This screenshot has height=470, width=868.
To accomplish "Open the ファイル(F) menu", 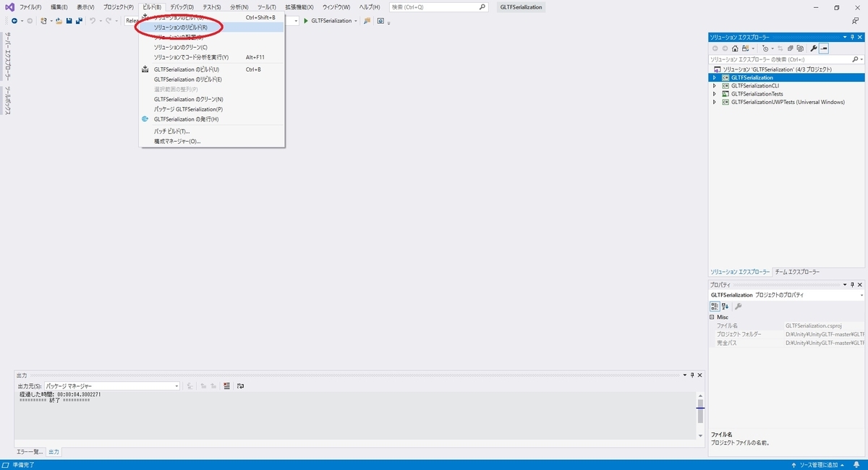I will click(x=30, y=7).
